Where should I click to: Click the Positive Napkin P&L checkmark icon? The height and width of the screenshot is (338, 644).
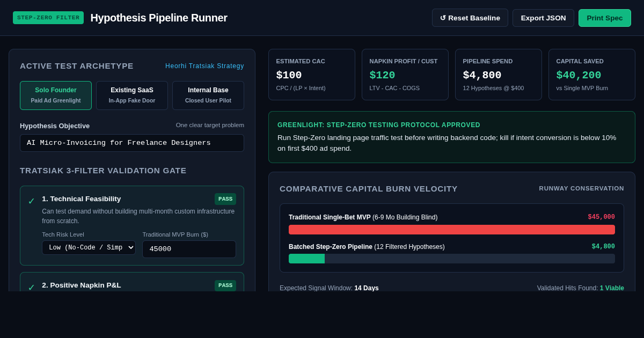31,288
